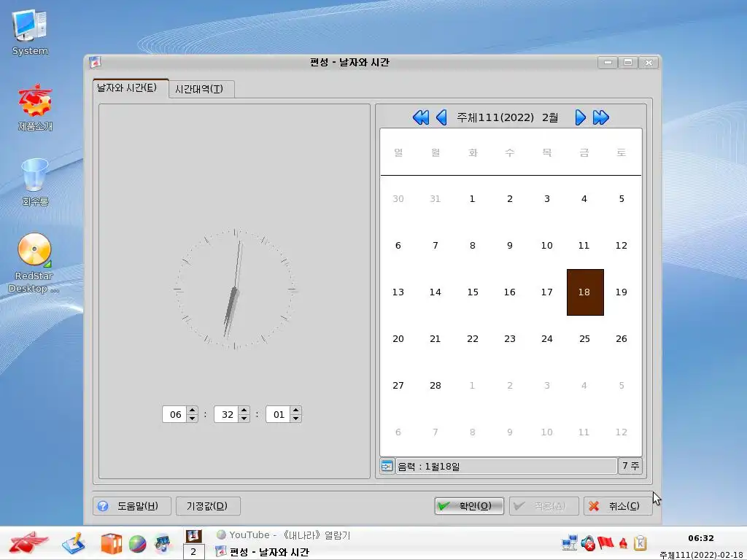The width and height of the screenshot is (747, 560).
Task: Select date 14 in the calendar
Action: 435,292
